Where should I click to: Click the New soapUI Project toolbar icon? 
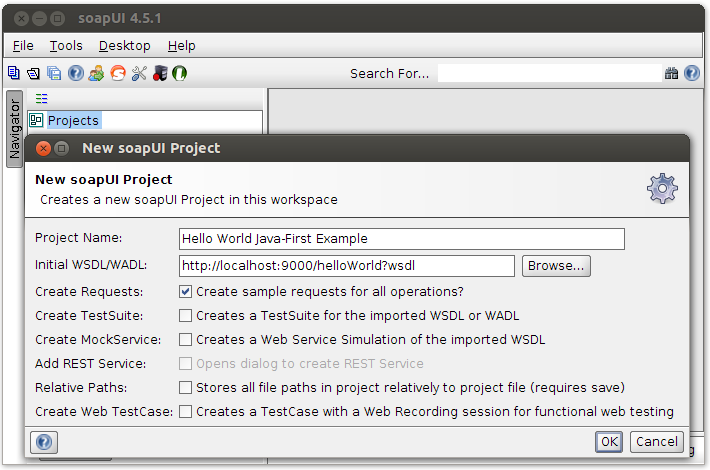click(14, 73)
